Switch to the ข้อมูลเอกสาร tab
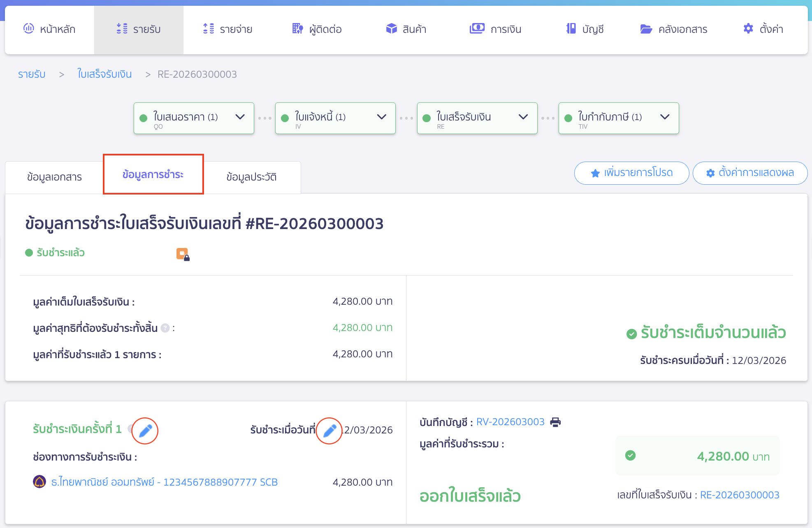The height and width of the screenshot is (528, 812). pos(54,177)
